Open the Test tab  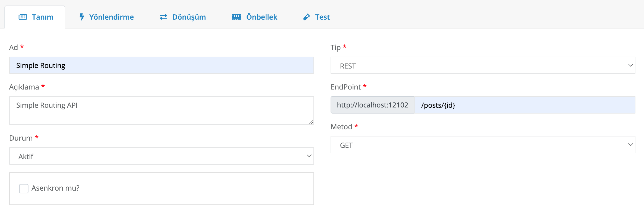(316, 17)
